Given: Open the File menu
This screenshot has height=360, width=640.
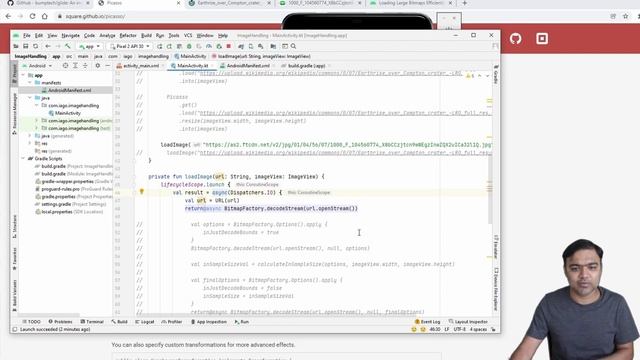Looking at the screenshot, I should tap(27, 36).
